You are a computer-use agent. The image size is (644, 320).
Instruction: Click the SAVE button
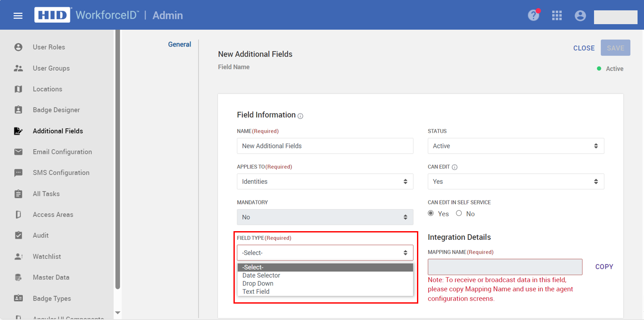click(616, 48)
